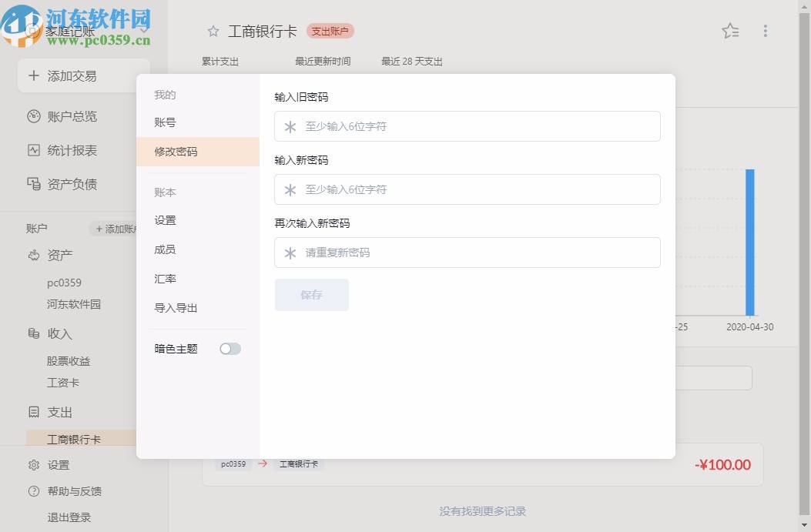Open the 设置 settings from sidebar
Viewport: 811px width, 532px height.
click(x=58, y=465)
